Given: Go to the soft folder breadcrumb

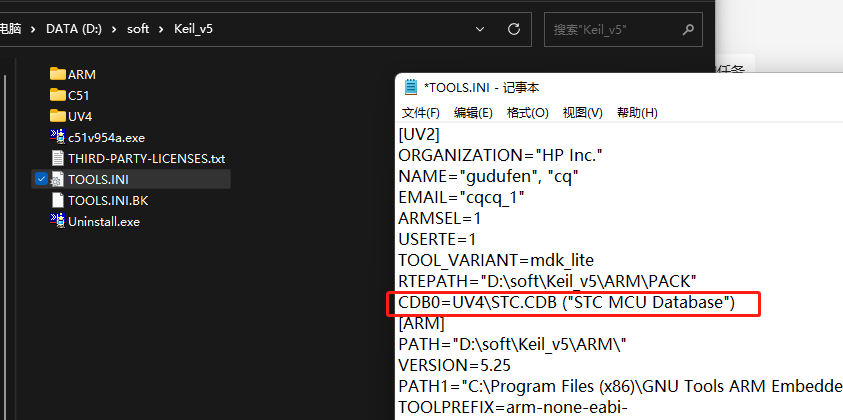Looking at the screenshot, I should point(138,29).
